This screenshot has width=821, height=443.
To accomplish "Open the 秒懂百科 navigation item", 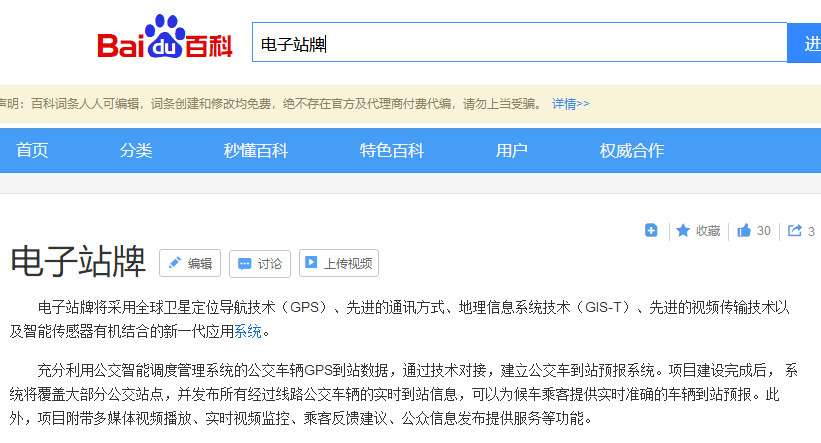I will coord(256,151).
